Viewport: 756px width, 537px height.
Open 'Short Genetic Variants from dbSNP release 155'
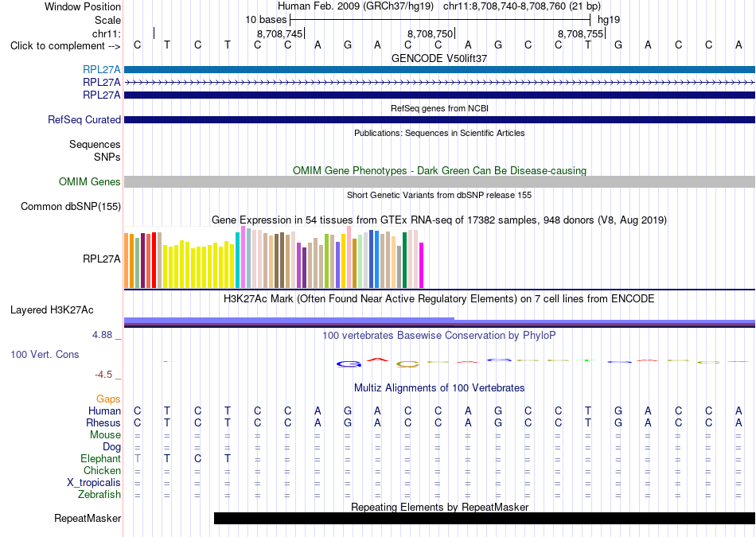pos(439,195)
